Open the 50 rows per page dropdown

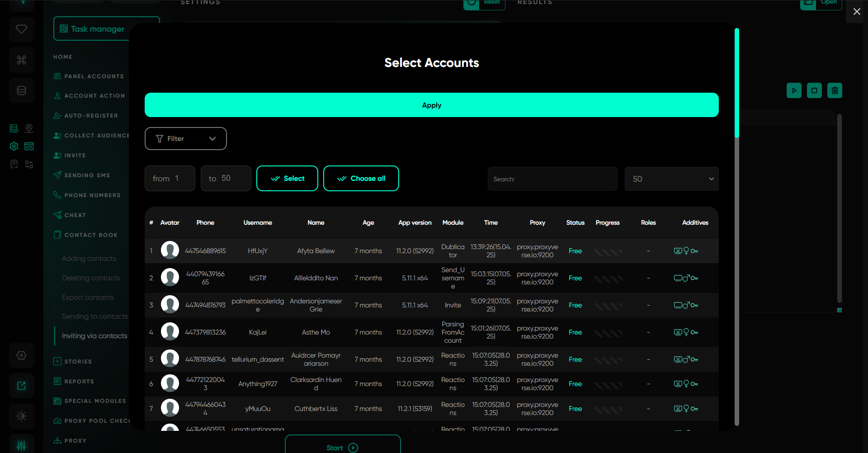671,179
